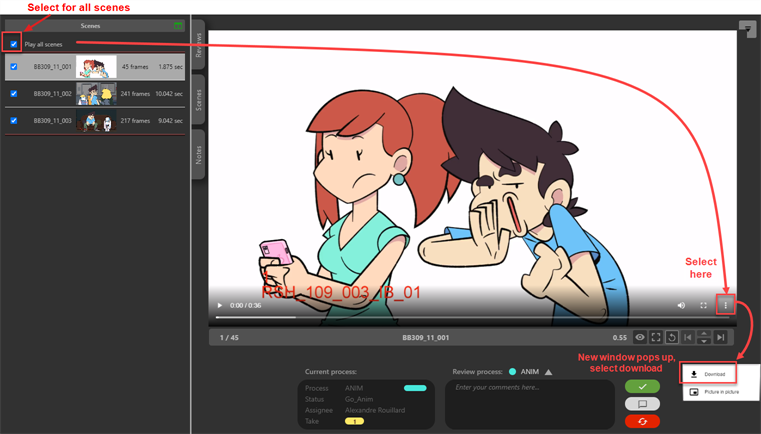Image resolution: width=761 pixels, height=434 pixels.
Task: Click the down arrow of scene stepper
Action: click(x=704, y=341)
